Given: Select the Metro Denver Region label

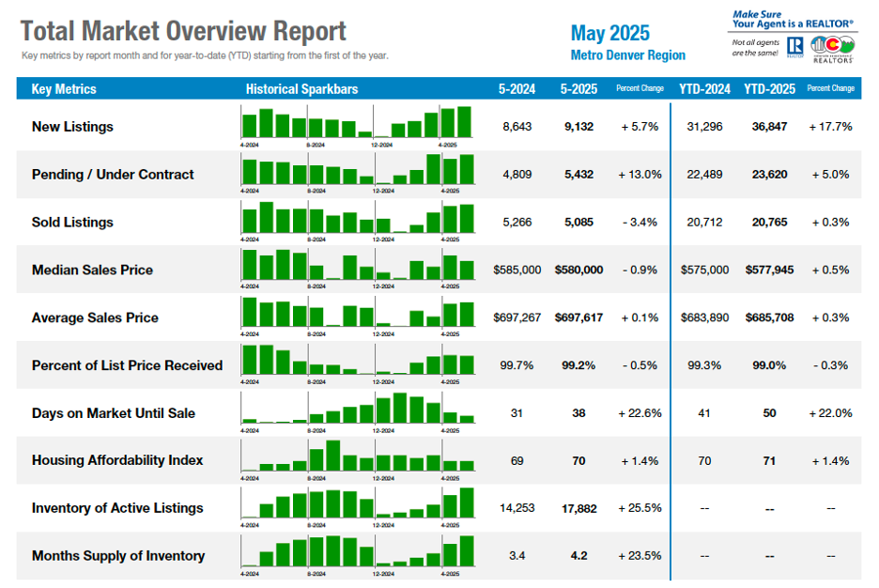Looking at the screenshot, I should tap(627, 56).
